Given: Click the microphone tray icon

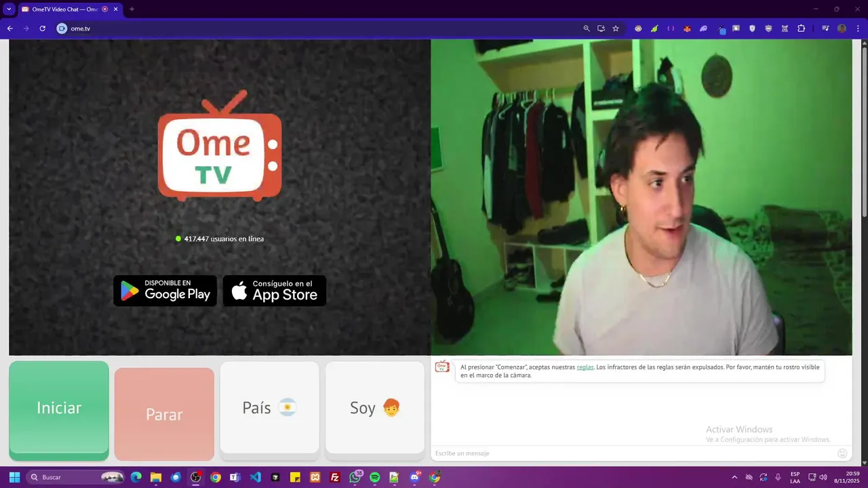Looking at the screenshot, I should point(778,477).
